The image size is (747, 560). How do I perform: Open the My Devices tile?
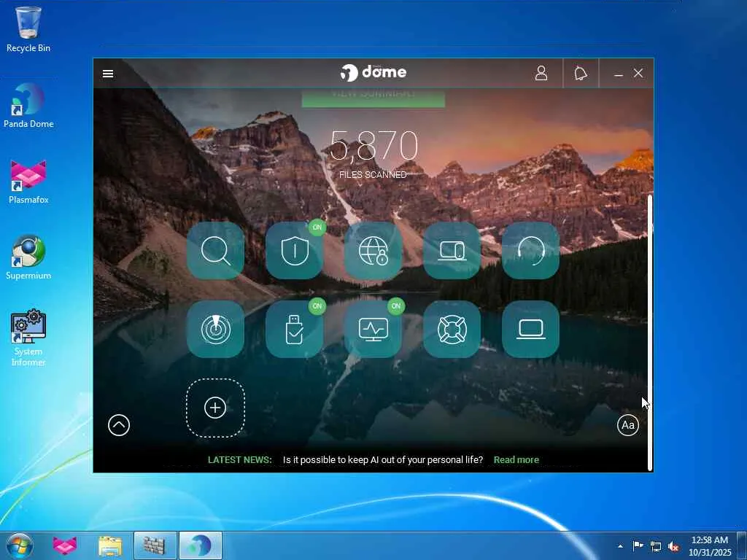[452, 250]
